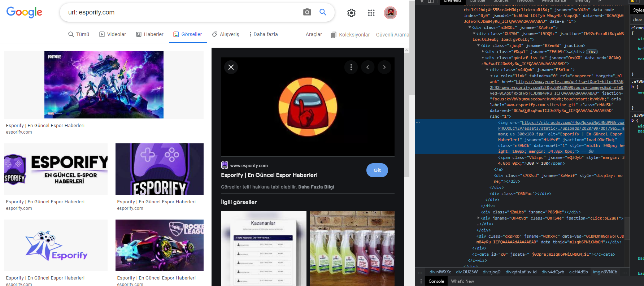Expand the div class fDqwl node
This screenshot has height=286, width=644.
click(483, 52)
